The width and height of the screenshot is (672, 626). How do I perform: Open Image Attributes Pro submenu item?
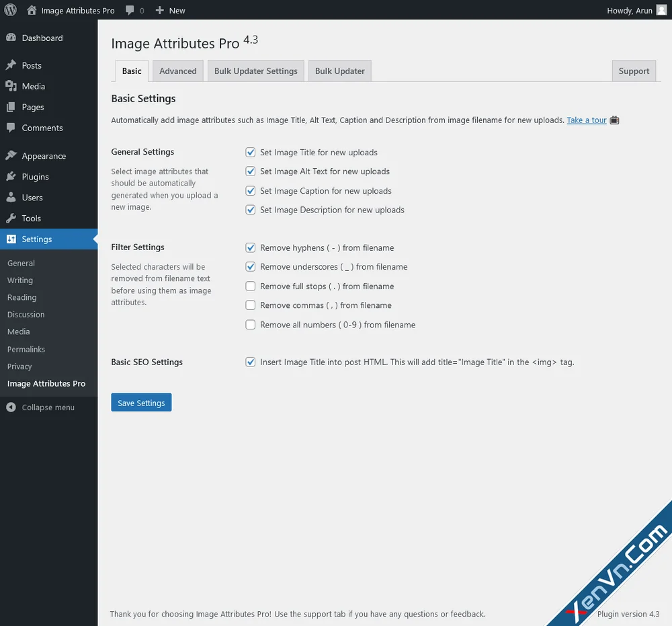(x=46, y=383)
